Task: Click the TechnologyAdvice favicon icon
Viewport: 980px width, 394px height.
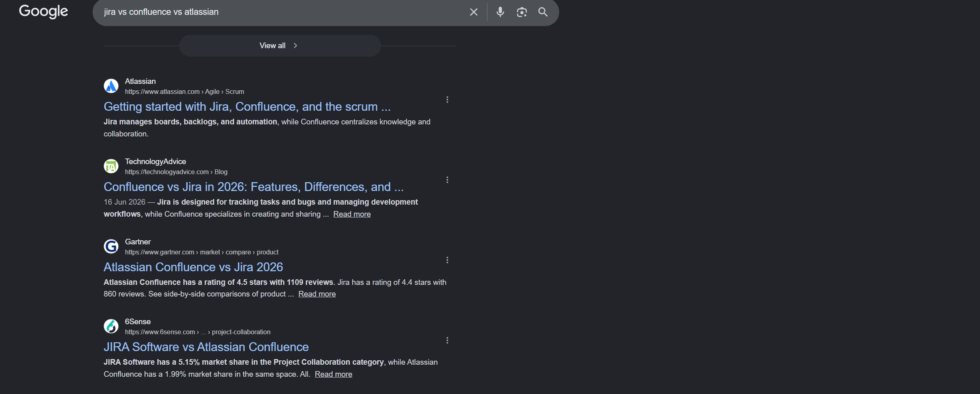Action: [x=111, y=166]
